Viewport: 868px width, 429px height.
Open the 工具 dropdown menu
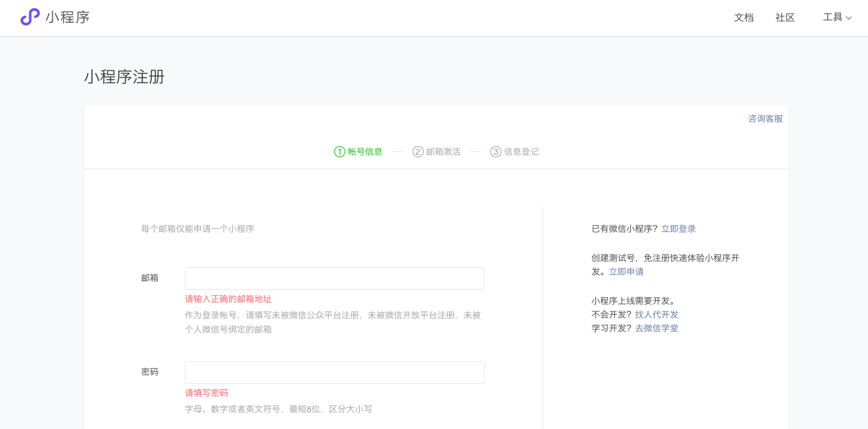click(833, 17)
